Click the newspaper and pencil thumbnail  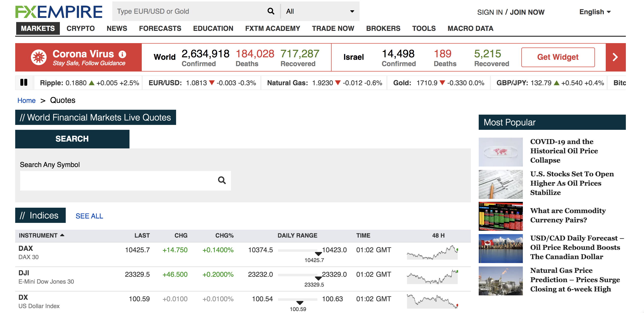[501, 184]
